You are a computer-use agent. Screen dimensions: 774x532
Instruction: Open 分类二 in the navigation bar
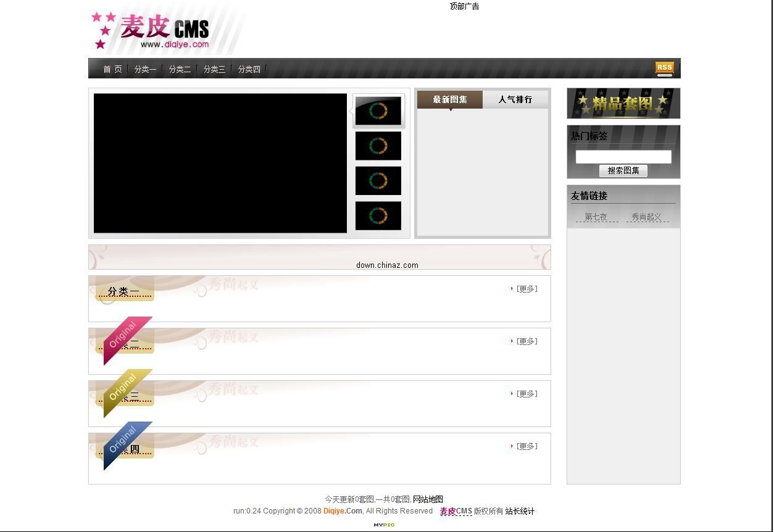[x=180, y=69]
